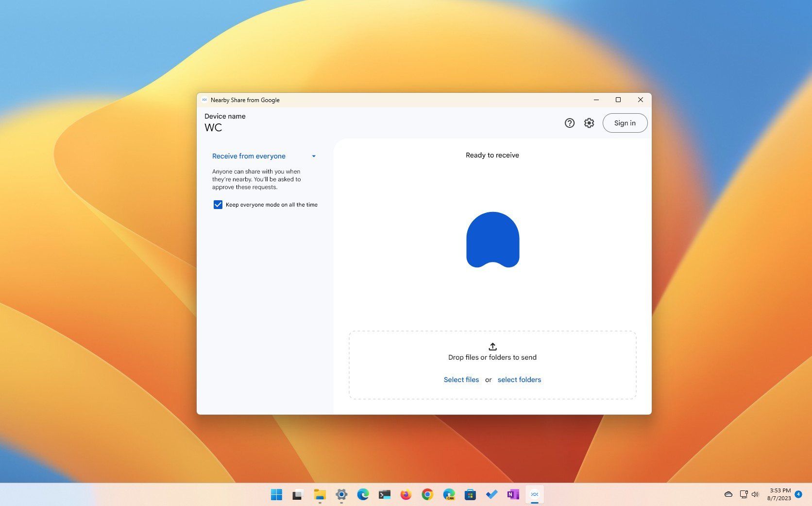Click the upload icon above drop area
This screenshot has width=812, height=506.
(492, 347)
